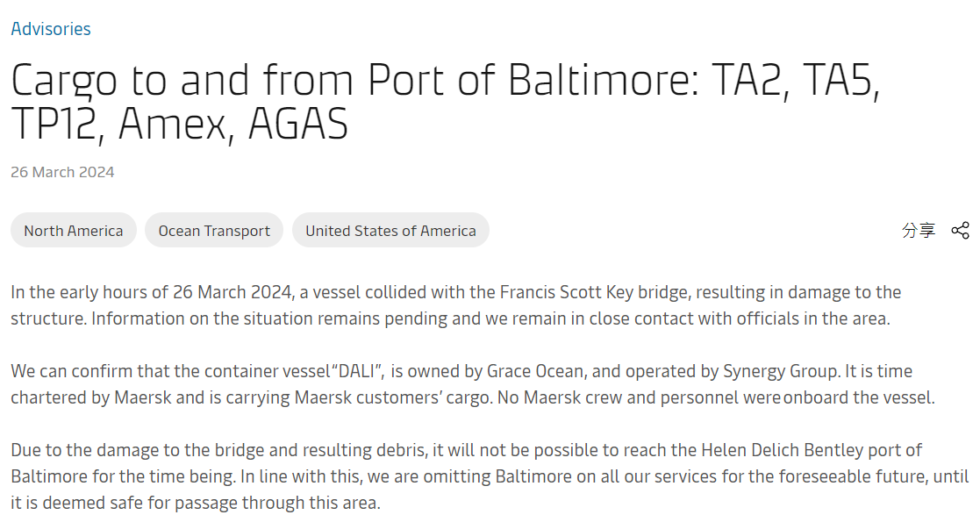Click the headline's second line 'TP12, Amex, AGAS'
980x522 pixels.
tap(179, 124)
